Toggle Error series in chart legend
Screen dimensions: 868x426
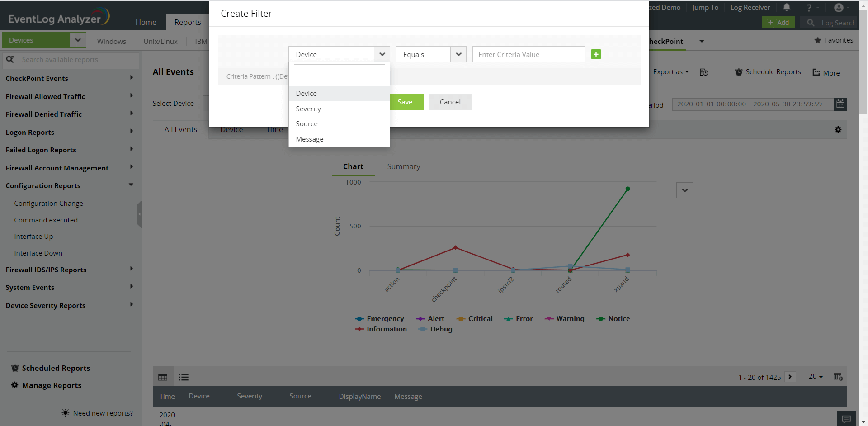[518, 319]
